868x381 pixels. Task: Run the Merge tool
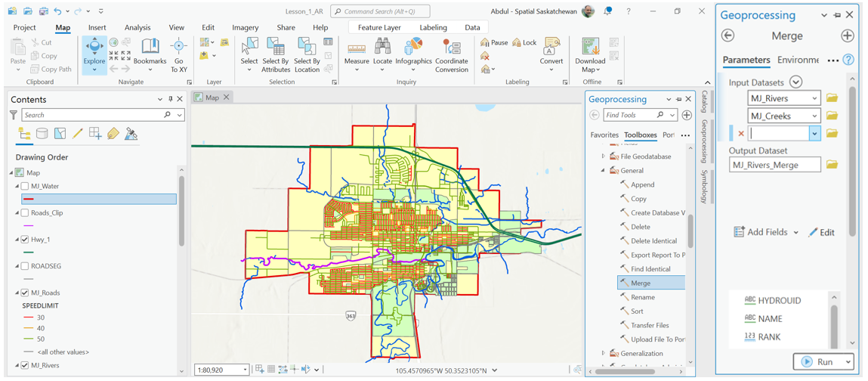click(x=818, y=362)
